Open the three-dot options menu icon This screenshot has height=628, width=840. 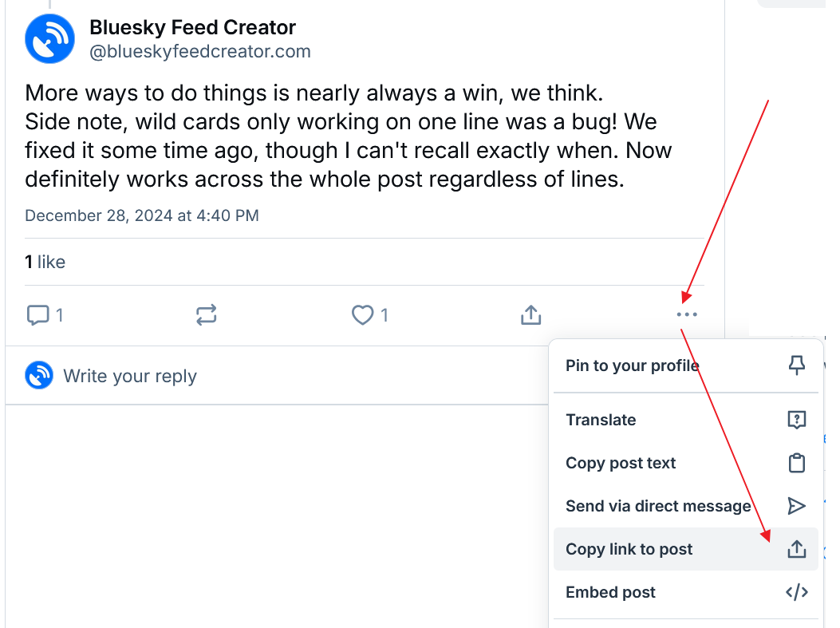coord(687,314)
